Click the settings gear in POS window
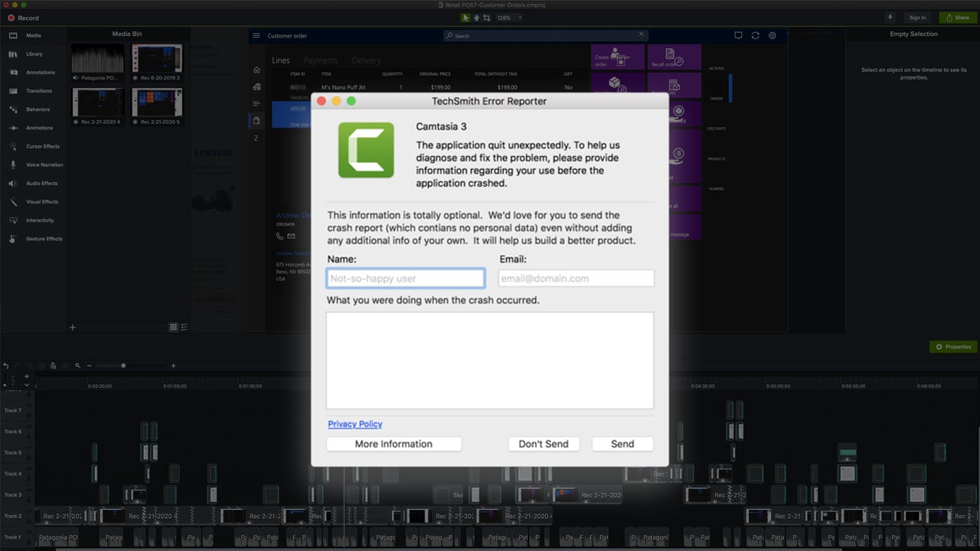Screen dimensions: 980x551 [x=773, y=35]
